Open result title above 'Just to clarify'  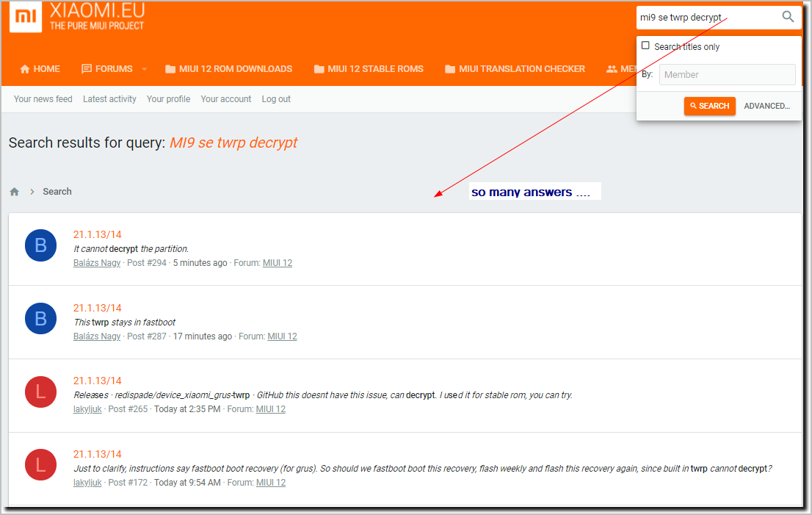(98, 454)
